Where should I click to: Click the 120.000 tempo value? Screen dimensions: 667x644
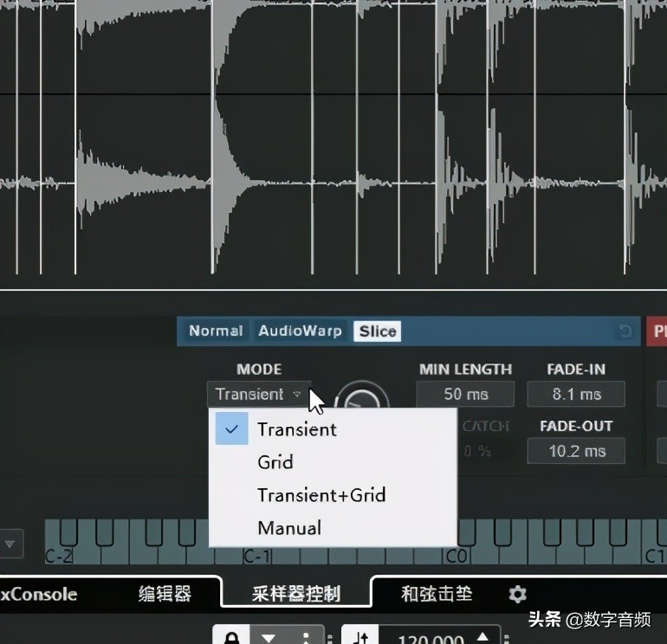click(x=431, y=638)
